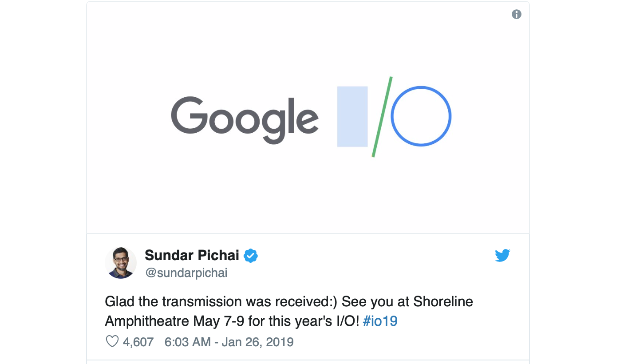
Task: Click the green slash in the I/O logo
Action: point(382,117)
